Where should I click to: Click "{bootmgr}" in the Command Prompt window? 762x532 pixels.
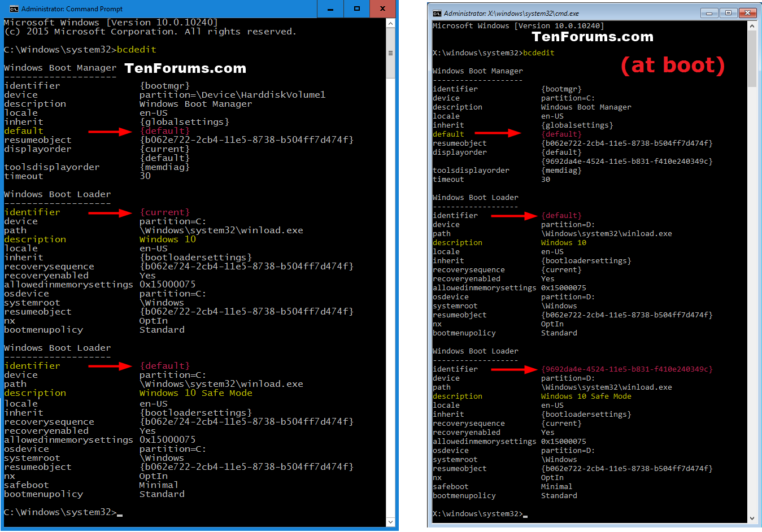coord(164,86)
